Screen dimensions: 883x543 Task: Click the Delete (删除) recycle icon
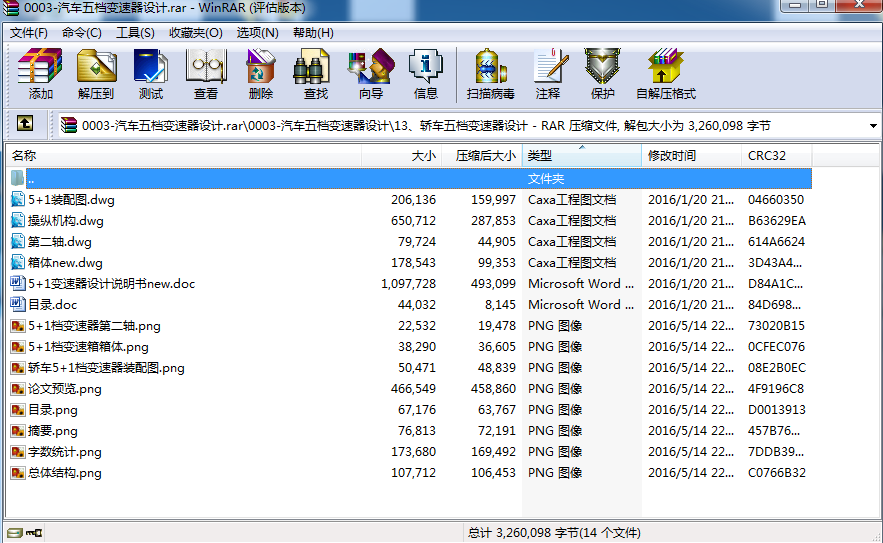pos(261,74)
